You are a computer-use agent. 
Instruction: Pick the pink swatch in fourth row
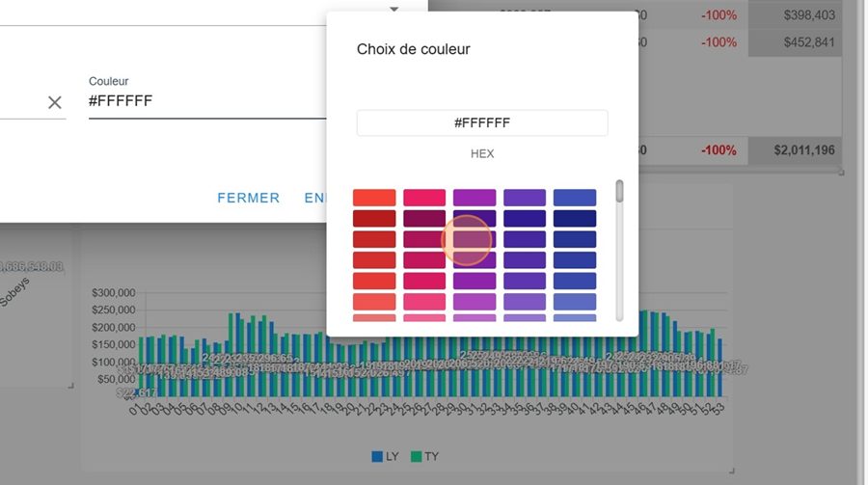424,260
